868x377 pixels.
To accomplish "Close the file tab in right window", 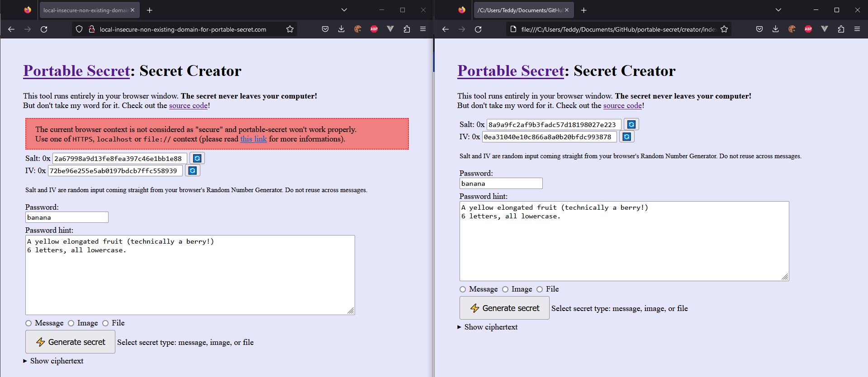I will pyautogui.click(x=567, y=10).
